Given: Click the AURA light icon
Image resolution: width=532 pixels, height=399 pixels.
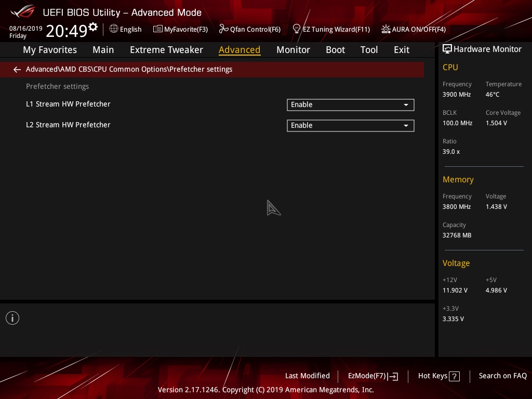Looking at the screenshot, I should coord(386,29).
